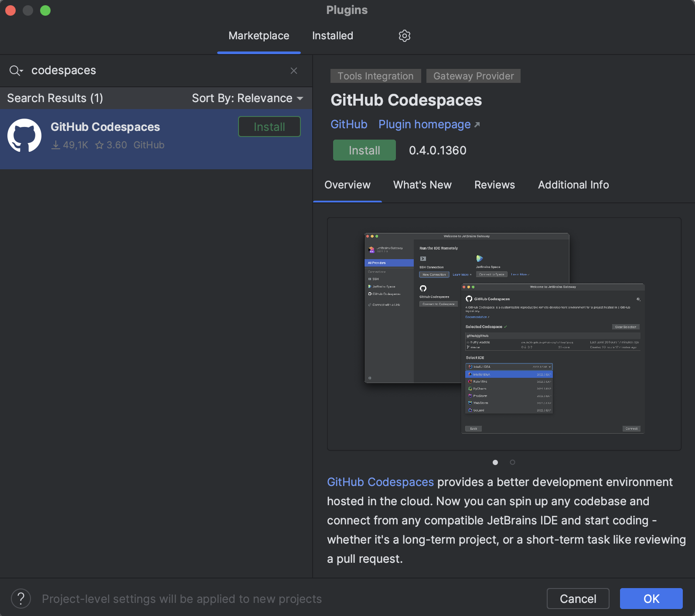Click the search magnifier history icon

16,71
